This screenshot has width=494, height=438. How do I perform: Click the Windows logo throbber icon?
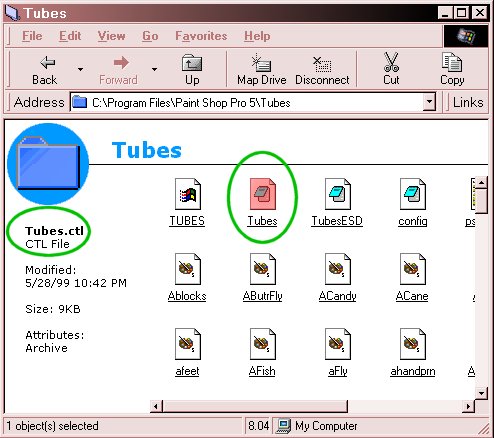point(466,36)
